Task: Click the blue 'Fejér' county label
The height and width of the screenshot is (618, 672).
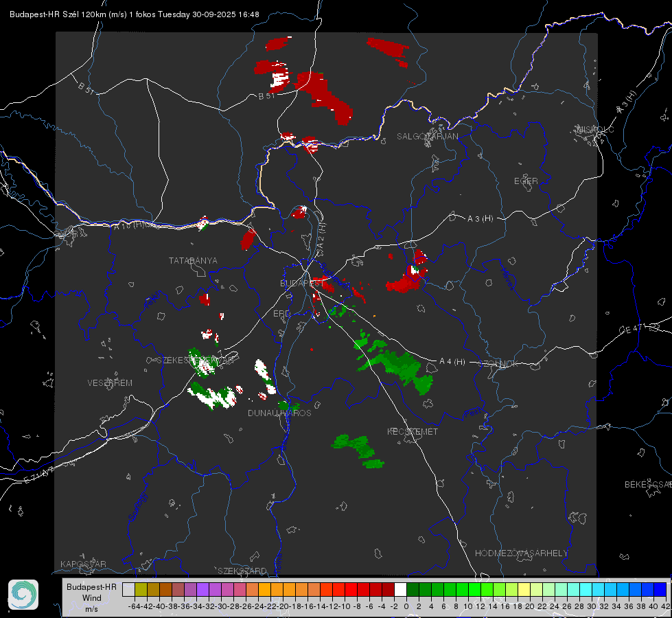Action: [x=152, y=300]
